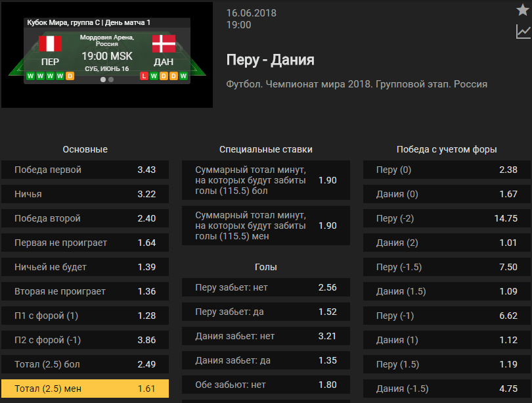Choose handicap Перу (-2) at 14.75
Image resolution: width=532 pixels, height=403 pixels.
[447, 218]
